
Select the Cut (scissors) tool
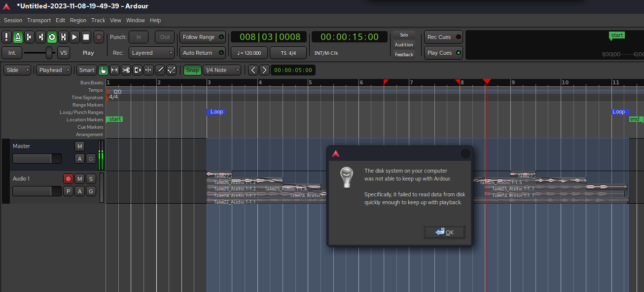pos(126,70)
